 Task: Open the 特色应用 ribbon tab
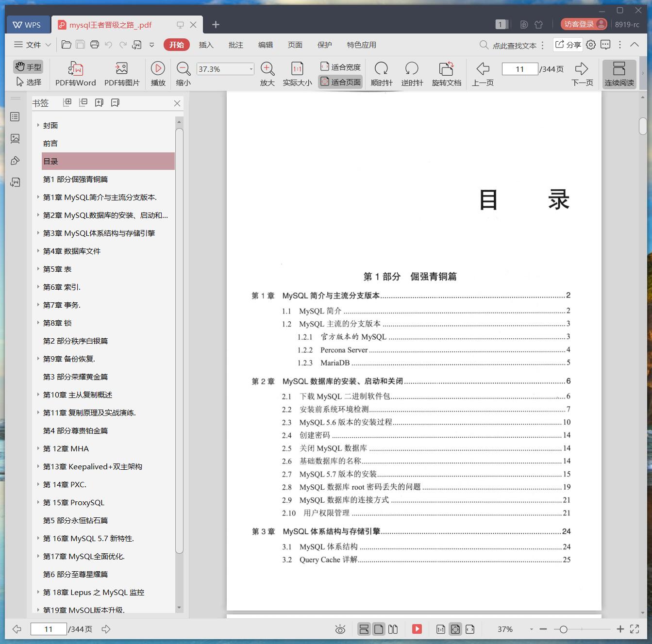tap(361, 45)
